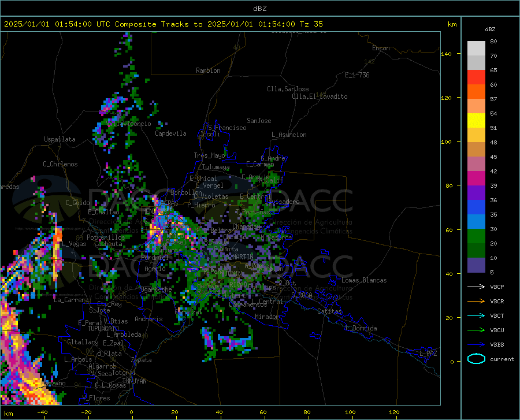Click the green VBCU arrow legend icon
This screenshot has height=420, width=520.
tap(476, 330)
